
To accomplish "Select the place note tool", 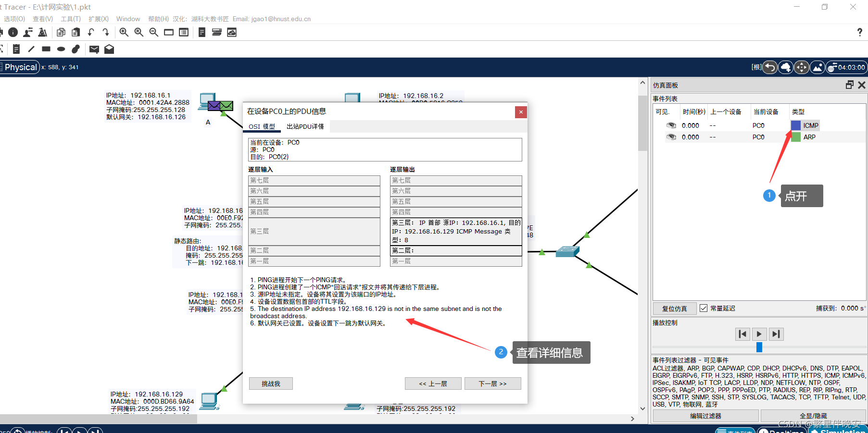I will click(x=16, y=49).
